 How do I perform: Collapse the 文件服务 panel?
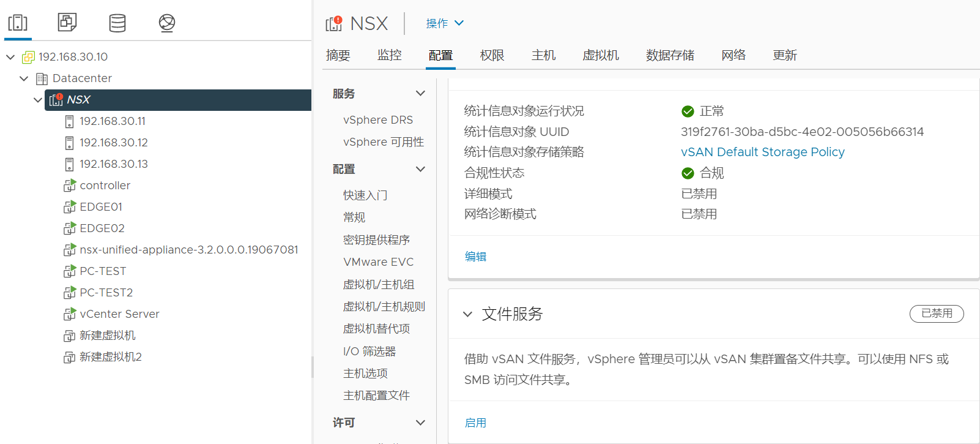click(468, 314)
